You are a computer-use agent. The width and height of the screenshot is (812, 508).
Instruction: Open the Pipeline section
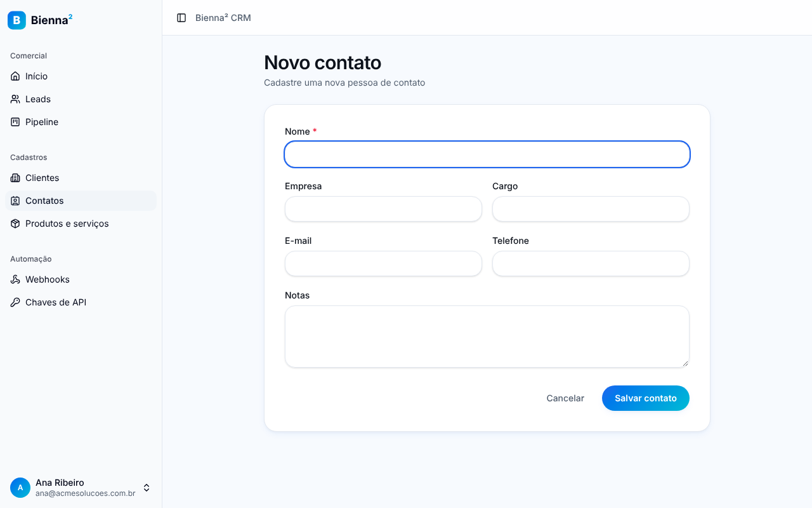[x=81, y=122]
